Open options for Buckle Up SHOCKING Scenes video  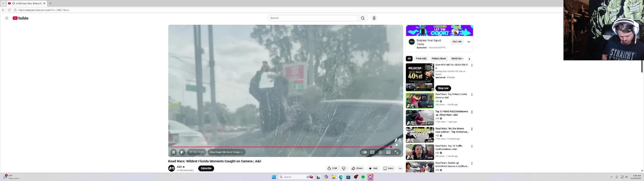click(472, 163)
